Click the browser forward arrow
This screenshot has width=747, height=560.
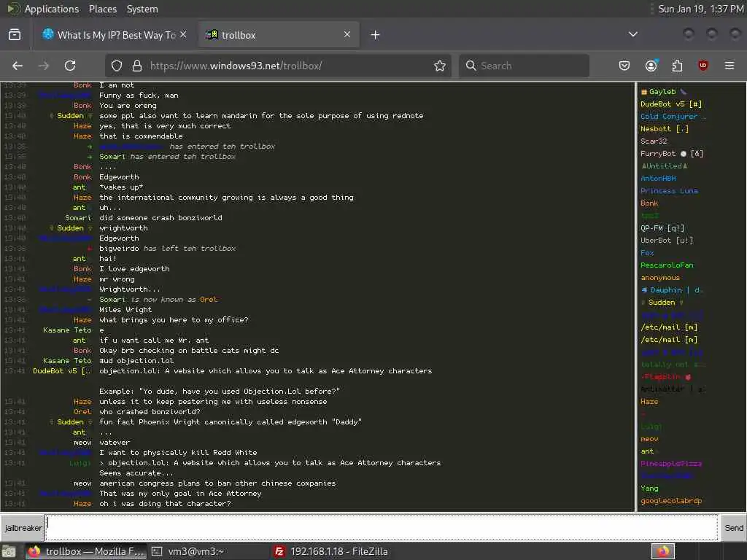point(44,66)
